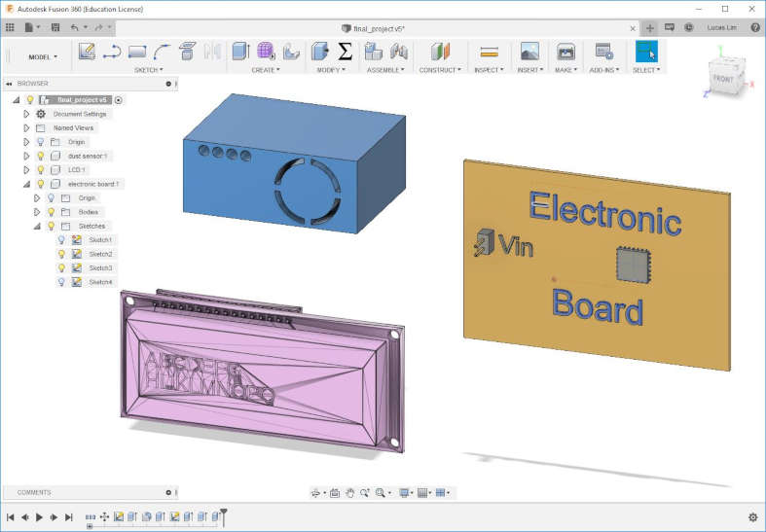Click the Pan hand tool
The height and width of the screenshot is (532, 766).
click(x=349, y=493)
